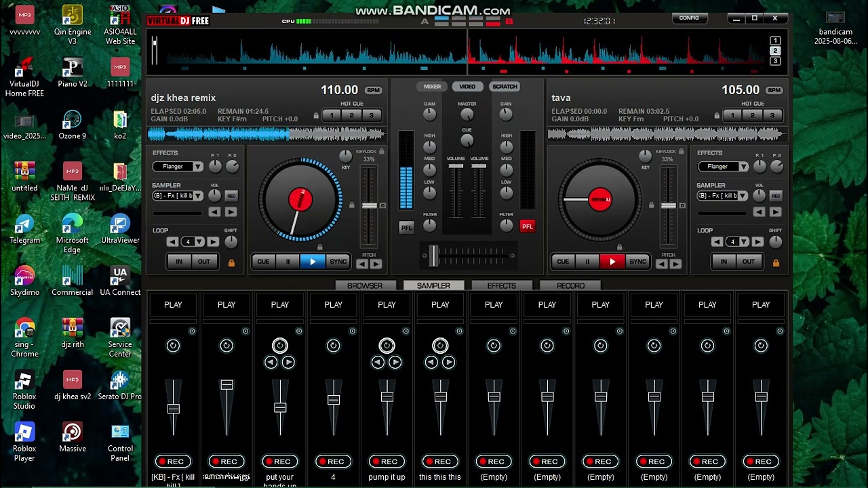Double loop length with left deck right arrow
The width and height of the screenshot is (868, 488).
(213, 242)
